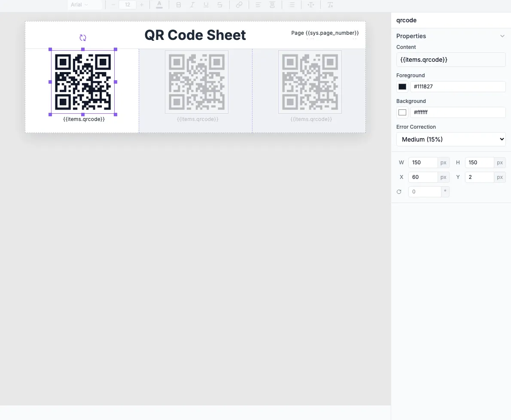Insert a hyperlink
The height and width of the screenshot is (420, 511).
(239, 5)
